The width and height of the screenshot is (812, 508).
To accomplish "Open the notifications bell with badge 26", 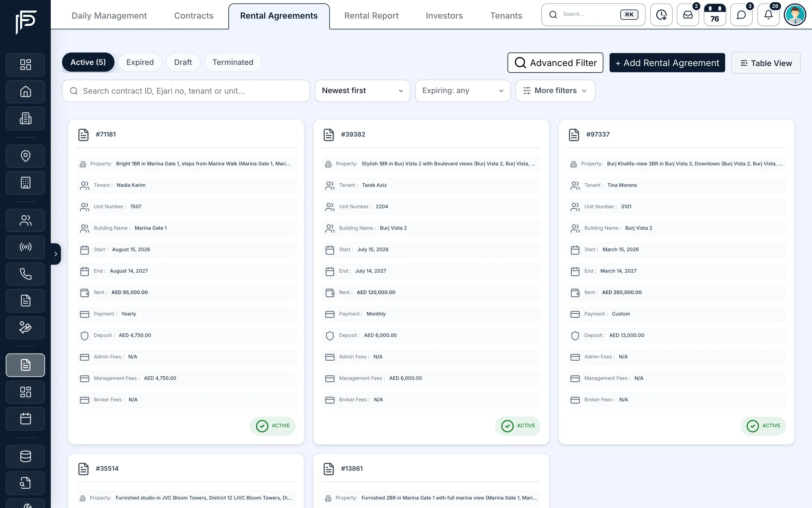I will [x=768, y=15].
